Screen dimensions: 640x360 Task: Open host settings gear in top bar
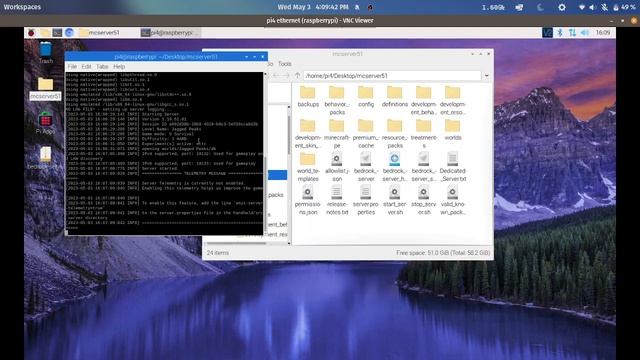tap(562, 7)
